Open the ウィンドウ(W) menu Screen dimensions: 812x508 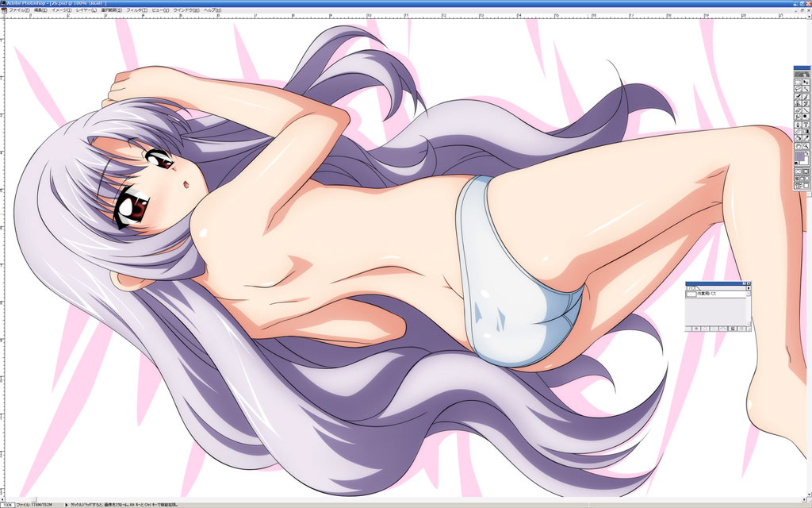click(186, 10)
